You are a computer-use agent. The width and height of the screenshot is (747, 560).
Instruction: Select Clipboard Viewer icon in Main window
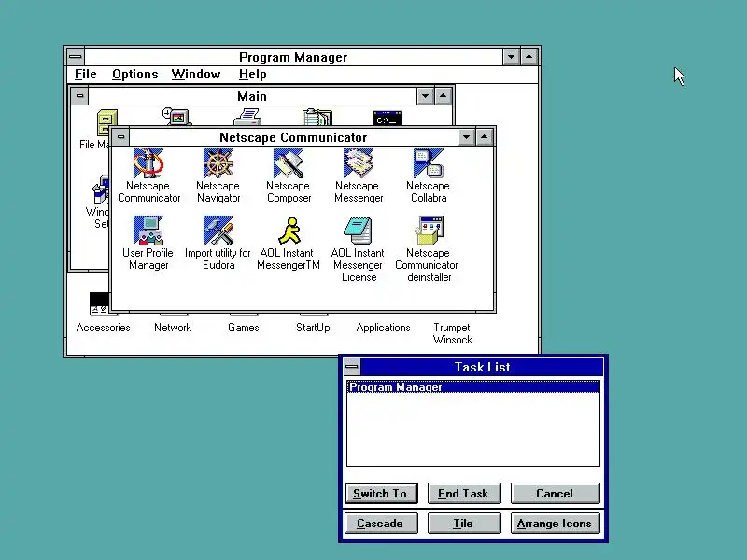pyautogui.click(x=317, y=118)
